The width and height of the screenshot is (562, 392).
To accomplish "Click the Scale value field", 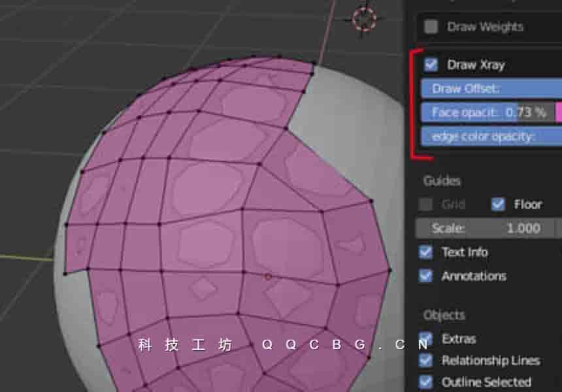I will click(486, 228).
